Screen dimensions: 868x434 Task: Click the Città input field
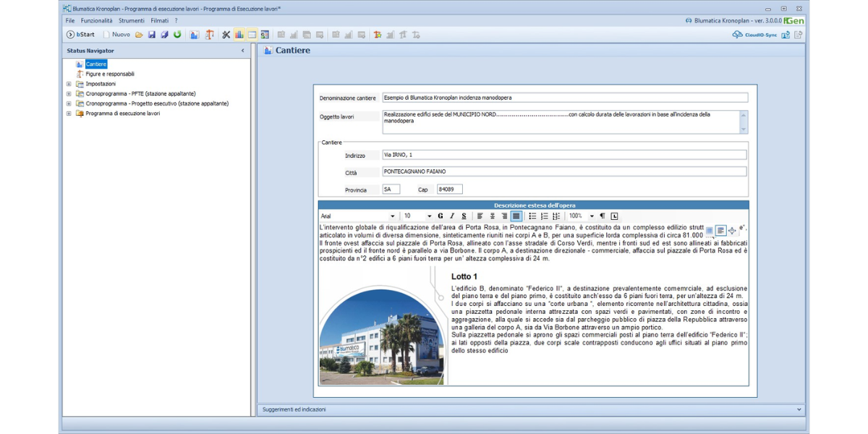(564, 172)
